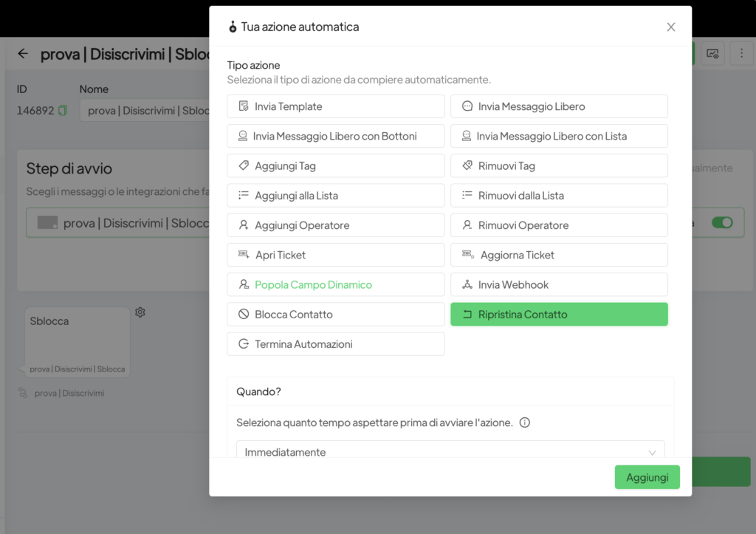
Task: Toggle the green switch in Step di avvio
Action: [x=721, y=222]
